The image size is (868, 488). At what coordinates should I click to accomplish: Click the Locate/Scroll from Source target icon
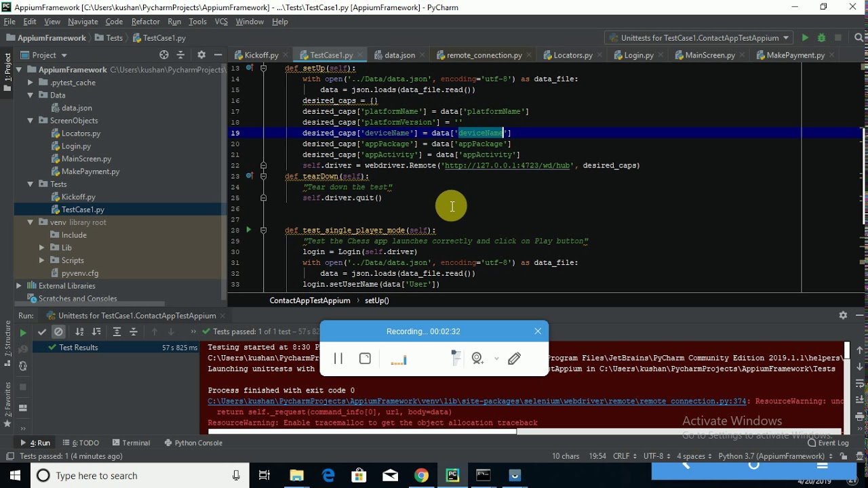pos(163,55)
